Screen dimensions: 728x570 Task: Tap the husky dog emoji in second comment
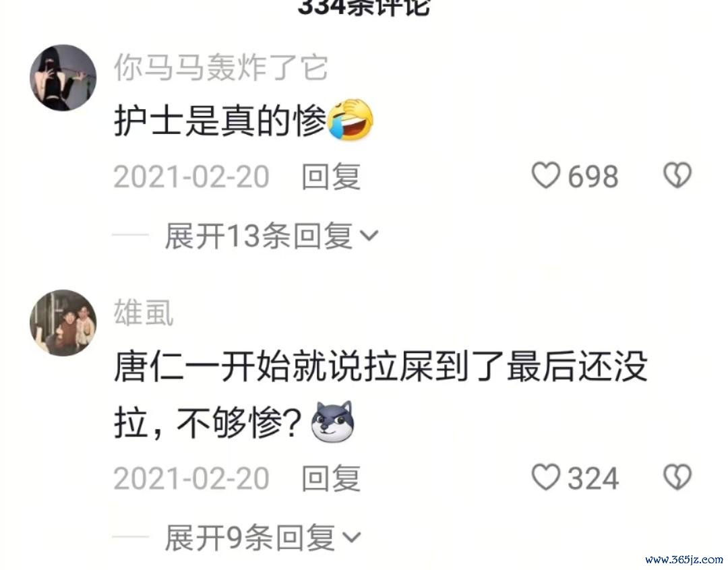tap(333, 422)
